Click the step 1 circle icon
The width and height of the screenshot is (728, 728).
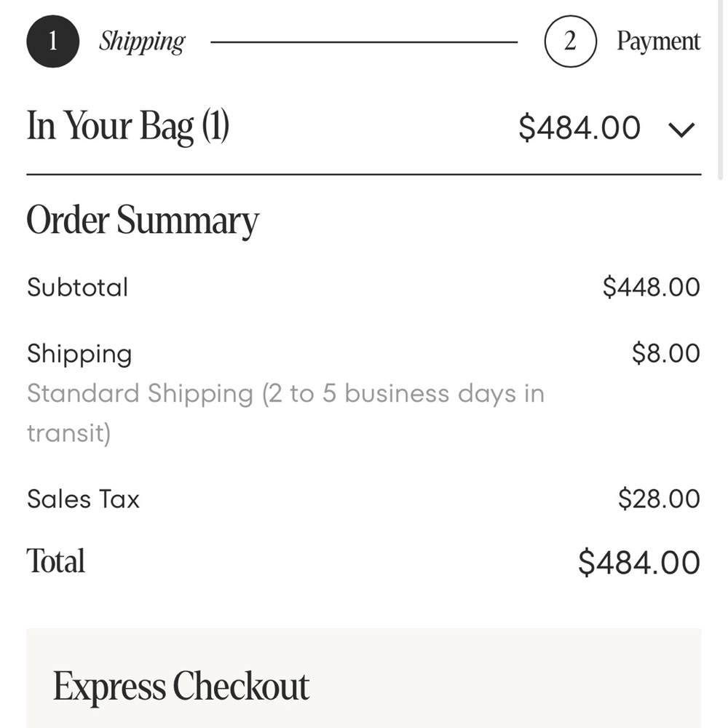(x=52, y=41)
